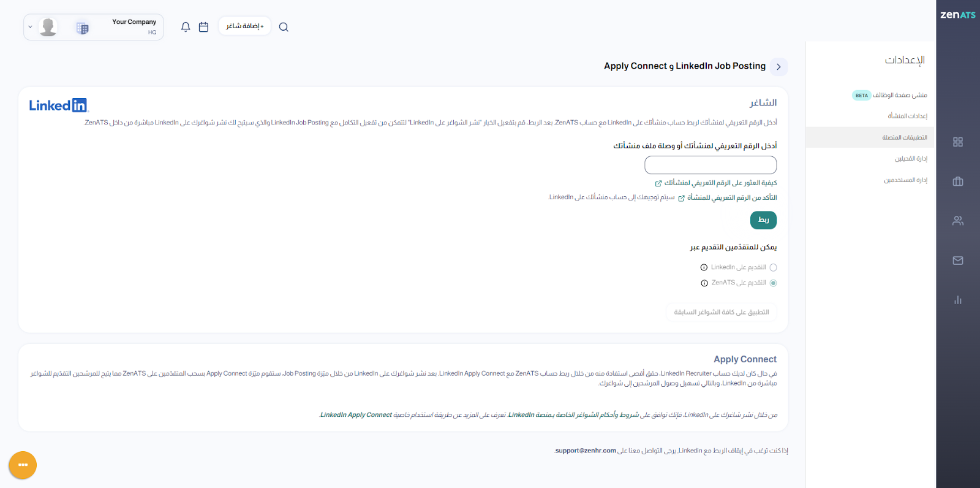
Task: Click the organization ID input field
Action: (x=710, y=165)
